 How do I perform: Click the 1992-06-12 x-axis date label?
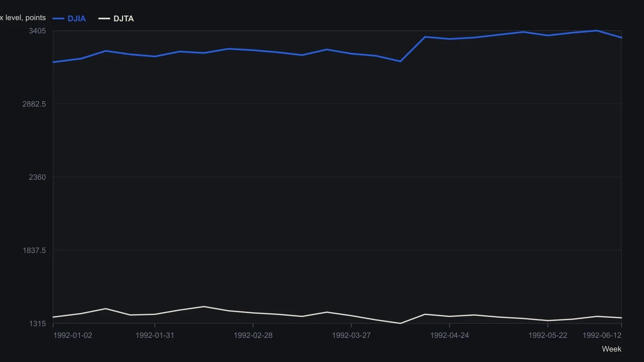602,335
